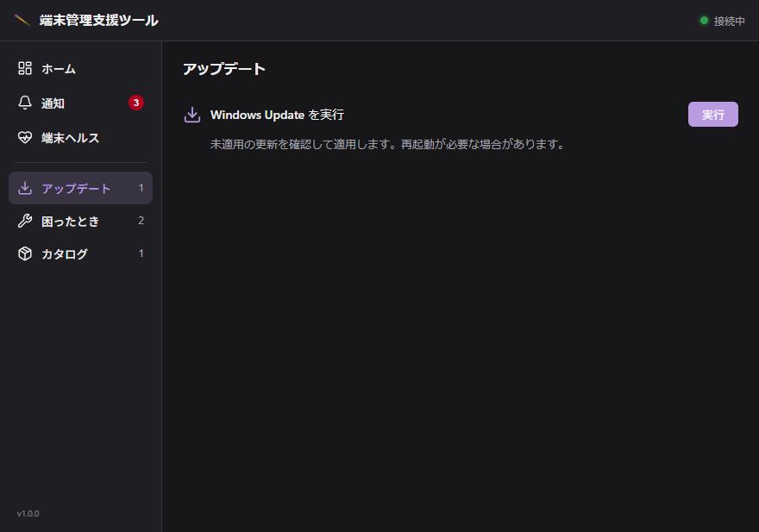Screen dimensions: 759x532
Task: Click the notification bell icon
Action: tap(25, 103)
